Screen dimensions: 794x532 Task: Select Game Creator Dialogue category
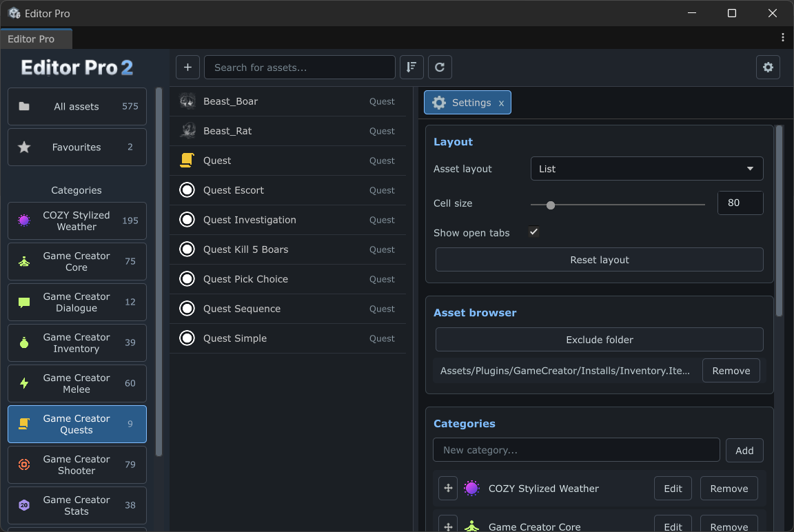coord(77,303)
